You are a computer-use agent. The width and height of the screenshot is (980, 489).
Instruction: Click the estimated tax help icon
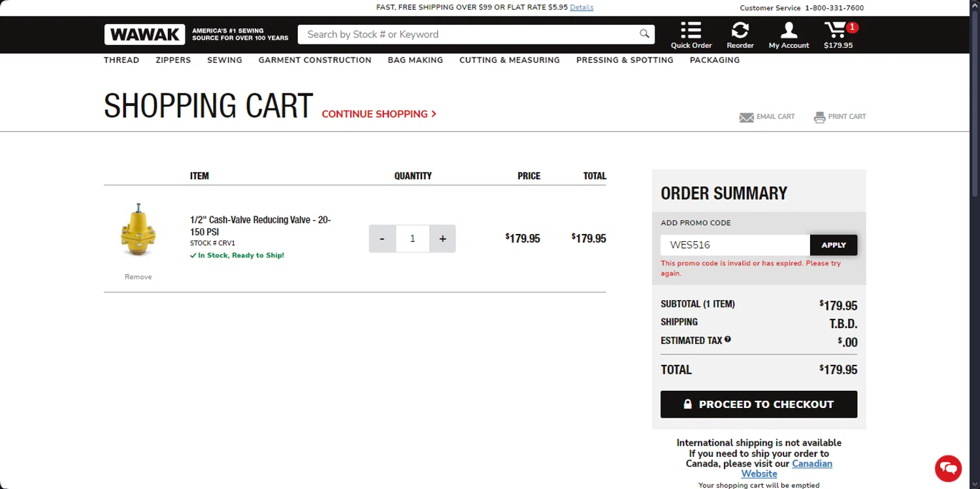click(727, 339)
